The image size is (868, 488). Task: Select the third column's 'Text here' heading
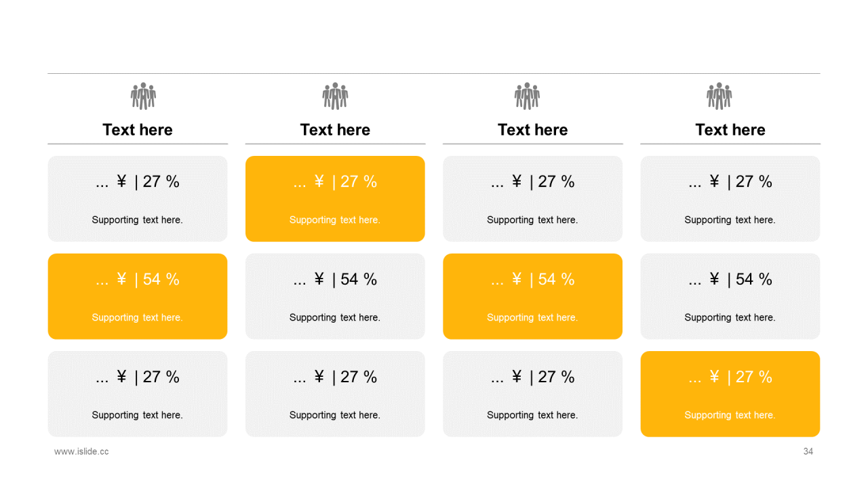coord(532,129)
